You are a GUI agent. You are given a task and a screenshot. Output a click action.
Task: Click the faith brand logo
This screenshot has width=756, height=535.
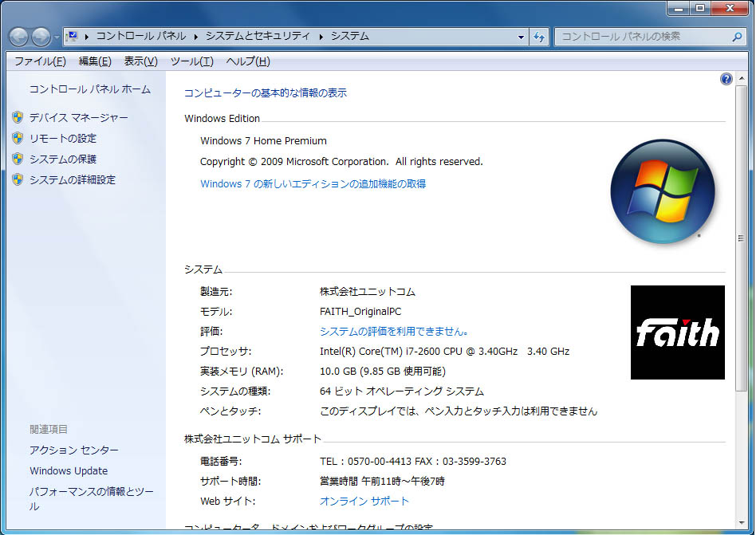click(677, 330)
